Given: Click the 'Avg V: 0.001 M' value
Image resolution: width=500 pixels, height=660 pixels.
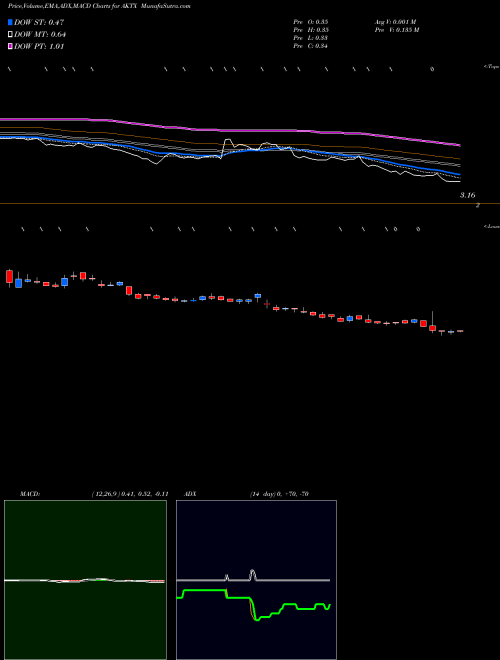Looking at the screenshot, I should point(395,22).
